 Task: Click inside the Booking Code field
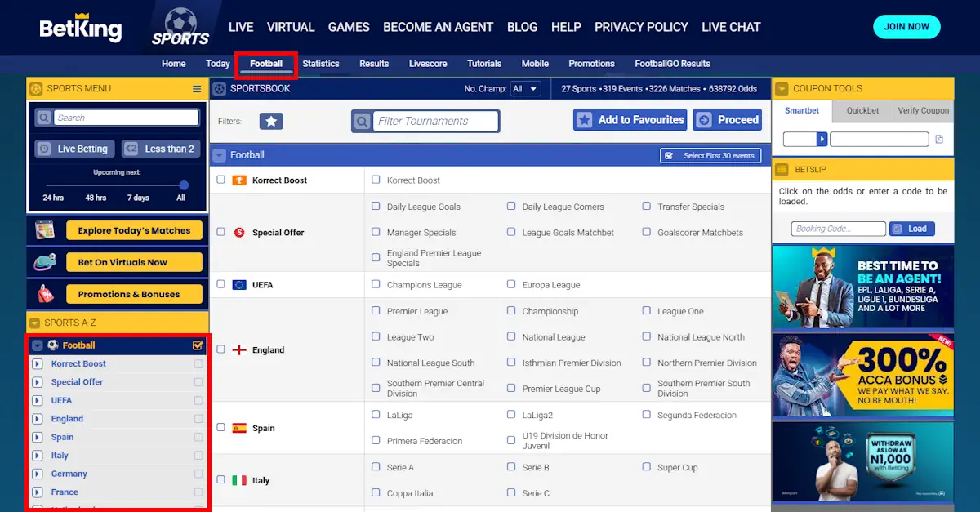coord(838,229)
